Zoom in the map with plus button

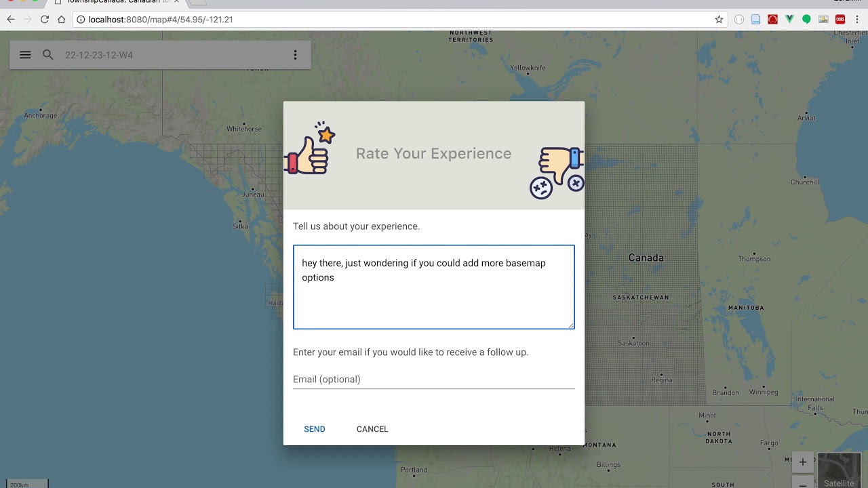point(802,462)
